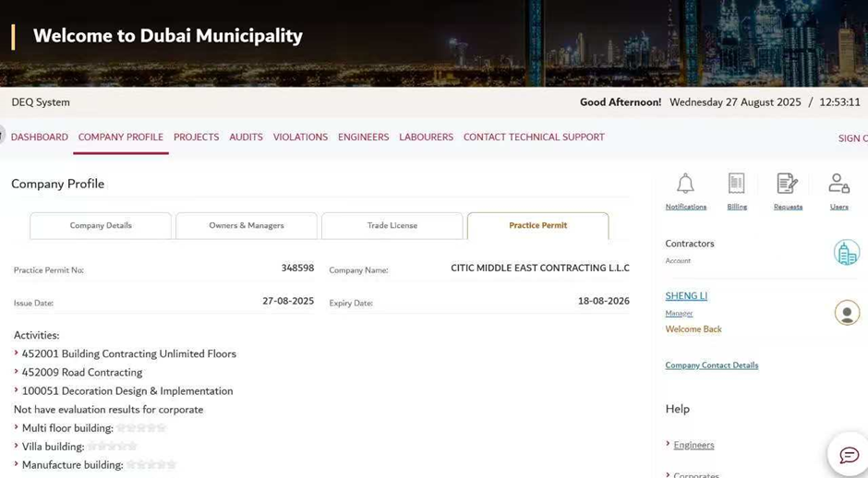Open the Requests icon
The height and width of the screenshot is (478, 868).
coord(787,184)
